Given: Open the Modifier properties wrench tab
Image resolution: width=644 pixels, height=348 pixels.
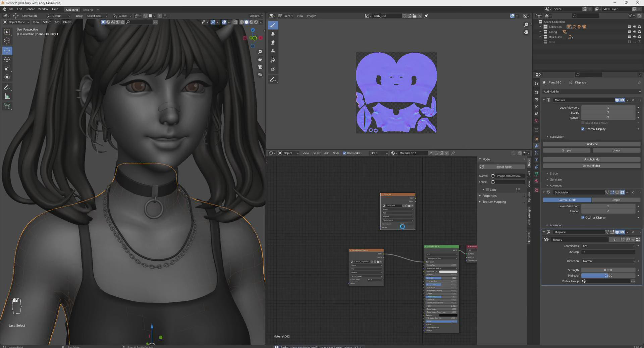Looking at the screenshot, I should pyautogui.click(x=537, y=146).
